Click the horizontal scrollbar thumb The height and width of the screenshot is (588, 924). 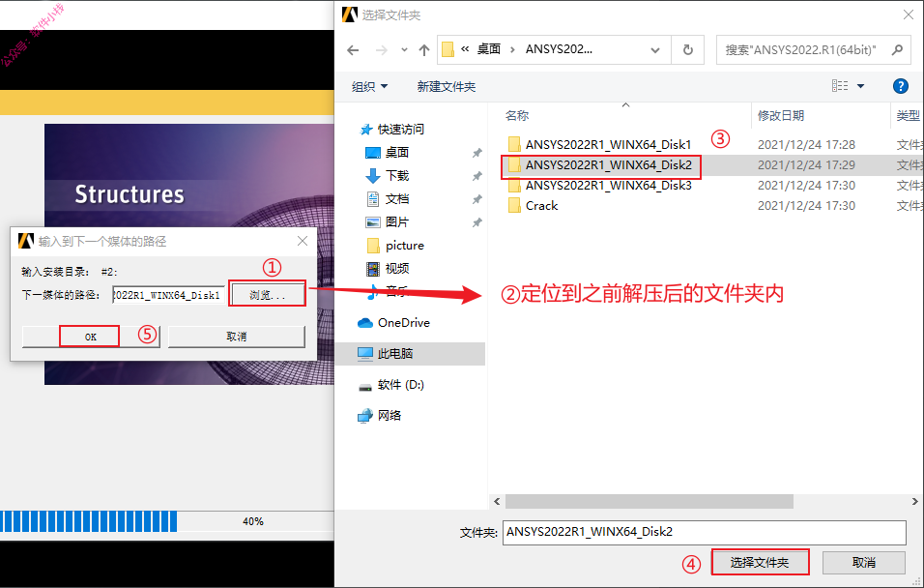coord(649,501)
